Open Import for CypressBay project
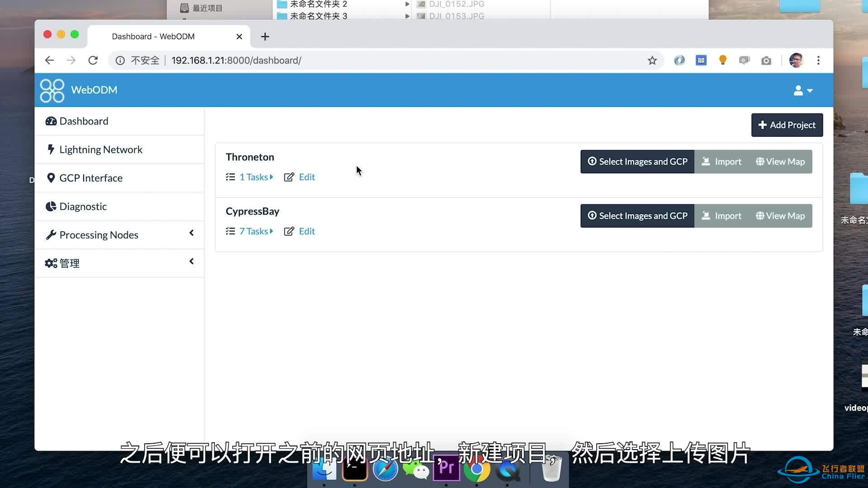 [722, 215]
